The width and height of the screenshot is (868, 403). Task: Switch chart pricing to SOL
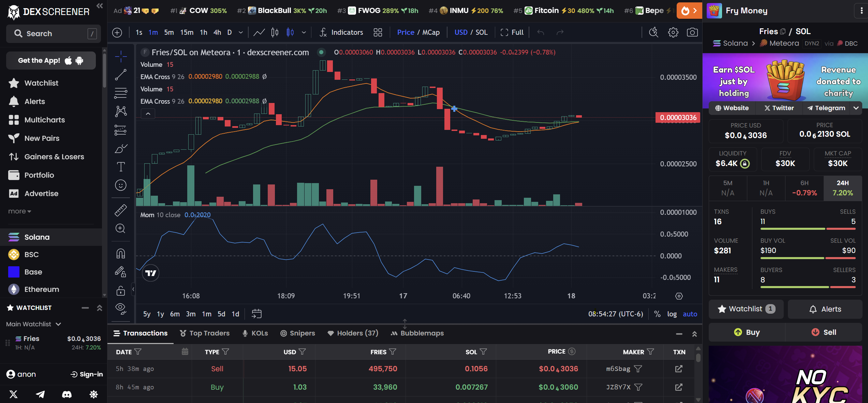pos(481,32)
